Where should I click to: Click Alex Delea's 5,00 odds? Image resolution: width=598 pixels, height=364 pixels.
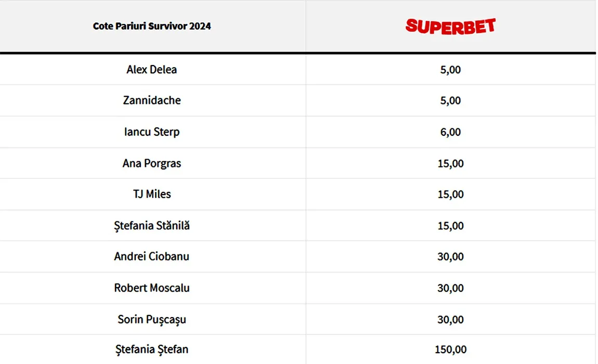tap(450, 70)
